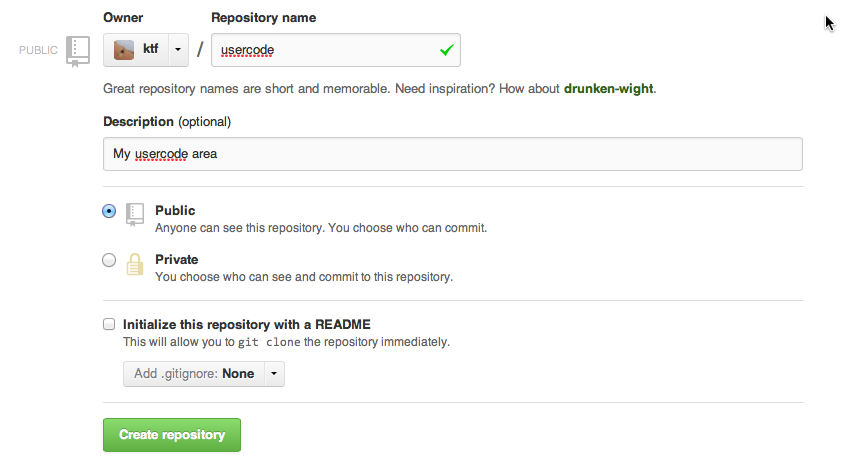Click into the Repository name field

point(336,50)
